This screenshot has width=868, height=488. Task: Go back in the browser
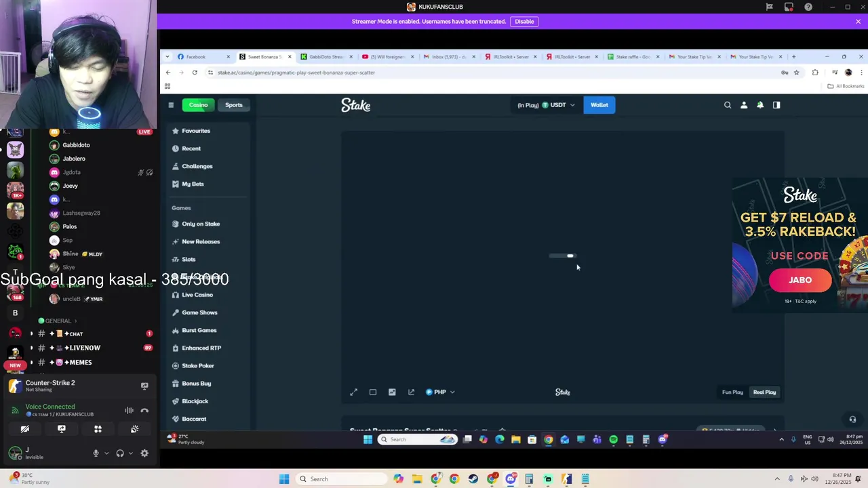point(168,73)
